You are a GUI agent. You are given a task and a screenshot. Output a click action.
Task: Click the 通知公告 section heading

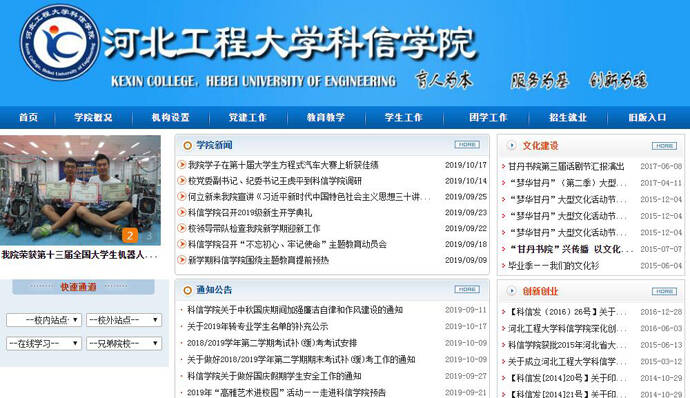click(214, 290)
